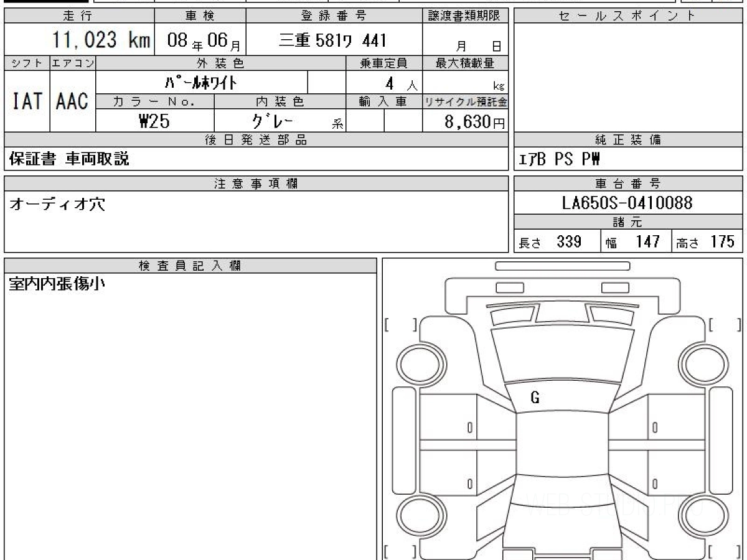Screen dimensions: 747x560
Task: Click the 乗車定員 header
Action: [384, 63]
